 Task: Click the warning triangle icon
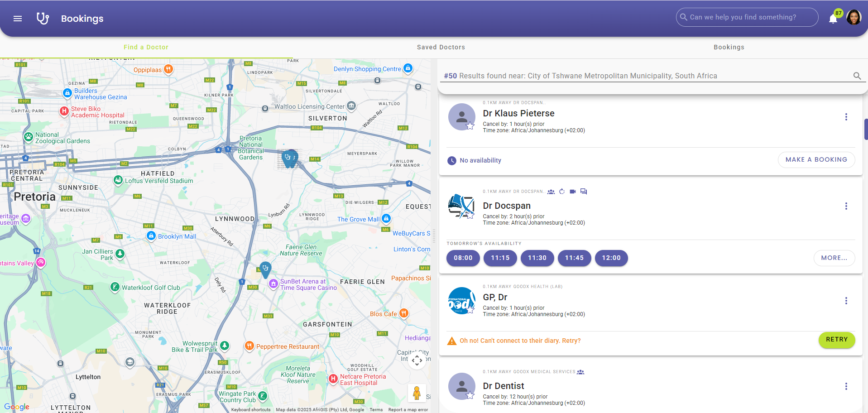[x=452, y=341]
